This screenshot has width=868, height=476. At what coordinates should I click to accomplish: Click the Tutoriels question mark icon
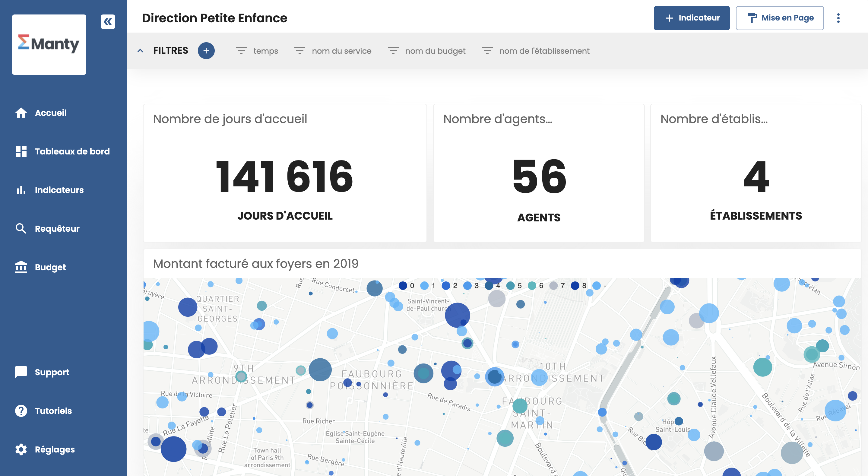tap(21, 411)
